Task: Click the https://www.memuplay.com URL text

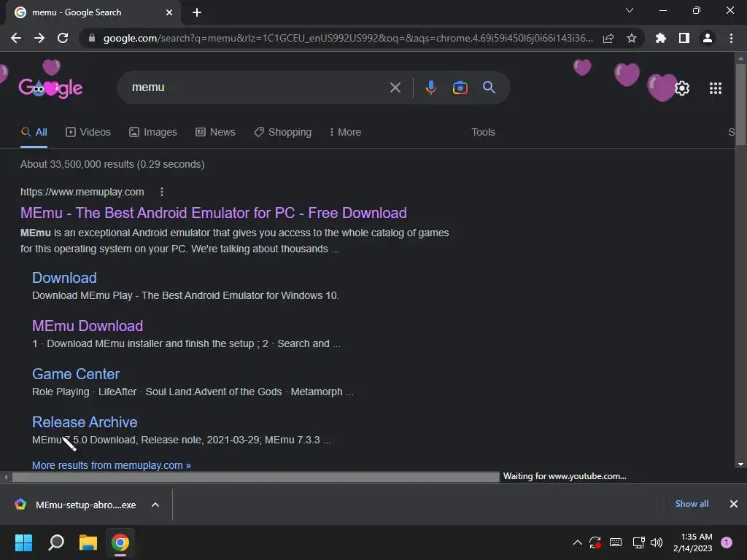Action: 82,192
